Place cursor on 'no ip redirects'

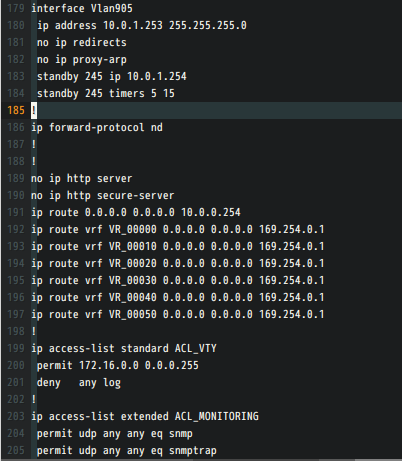(82, 42)
